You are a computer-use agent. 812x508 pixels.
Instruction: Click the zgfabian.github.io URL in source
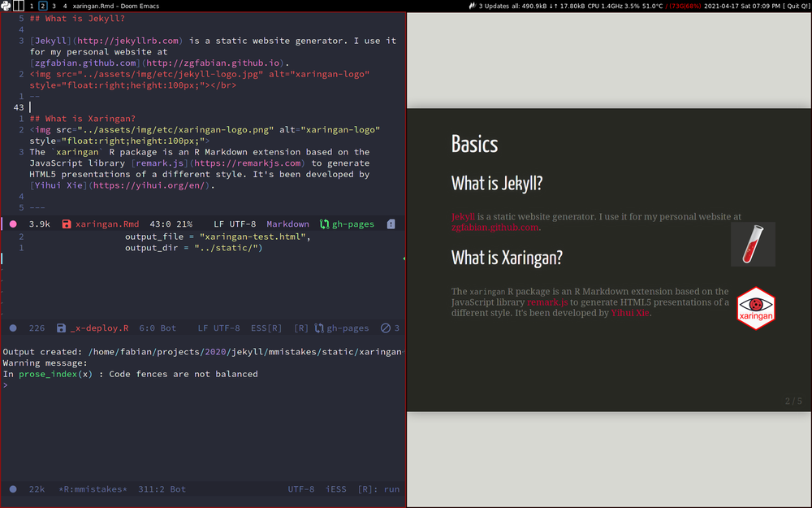213,63
